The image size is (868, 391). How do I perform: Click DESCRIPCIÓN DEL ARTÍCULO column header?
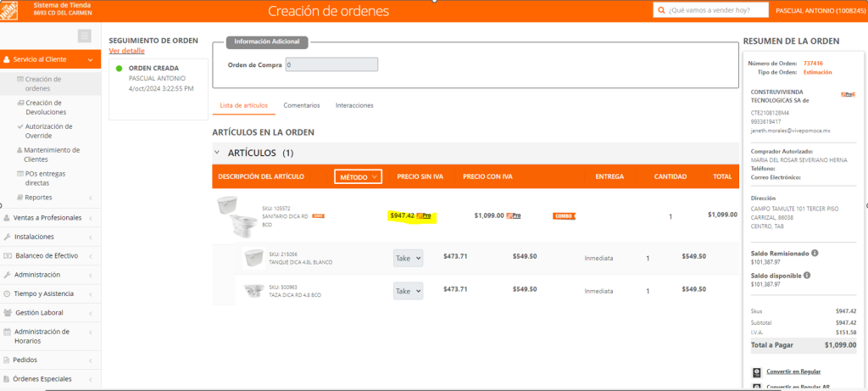(x=261, y=176)
